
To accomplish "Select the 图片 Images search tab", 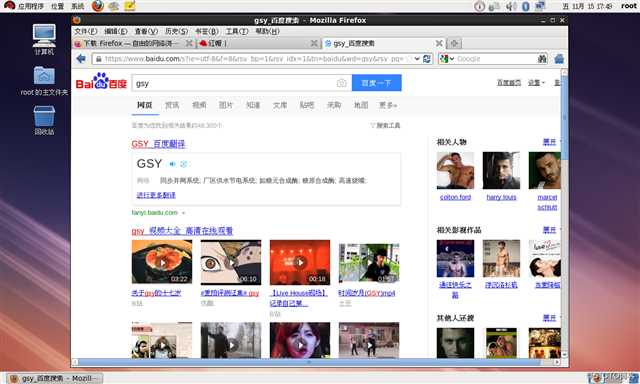I will pos(226,105).
